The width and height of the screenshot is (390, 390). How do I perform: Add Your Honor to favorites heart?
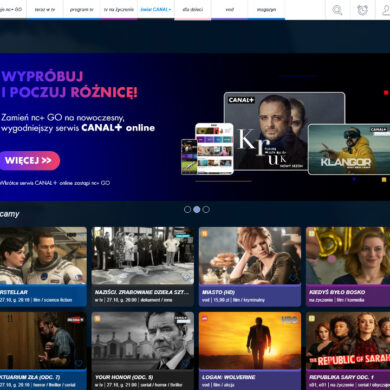[186, 363]
